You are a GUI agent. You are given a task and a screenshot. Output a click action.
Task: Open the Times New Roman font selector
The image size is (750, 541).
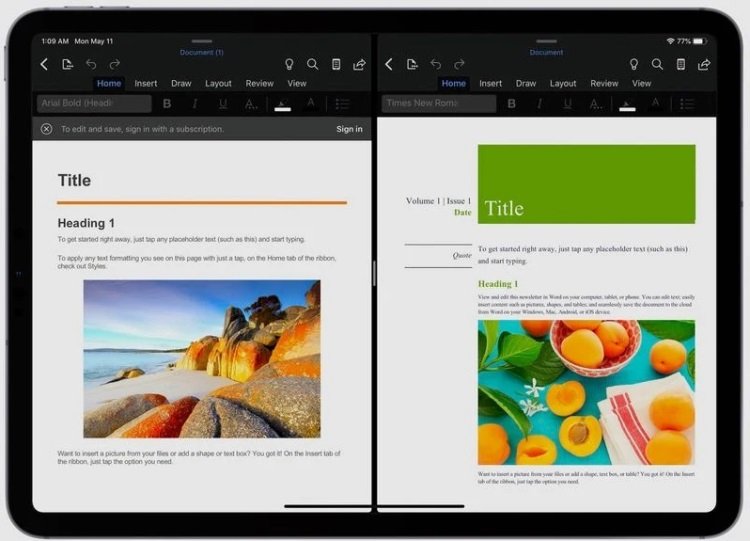click(439, 103)
